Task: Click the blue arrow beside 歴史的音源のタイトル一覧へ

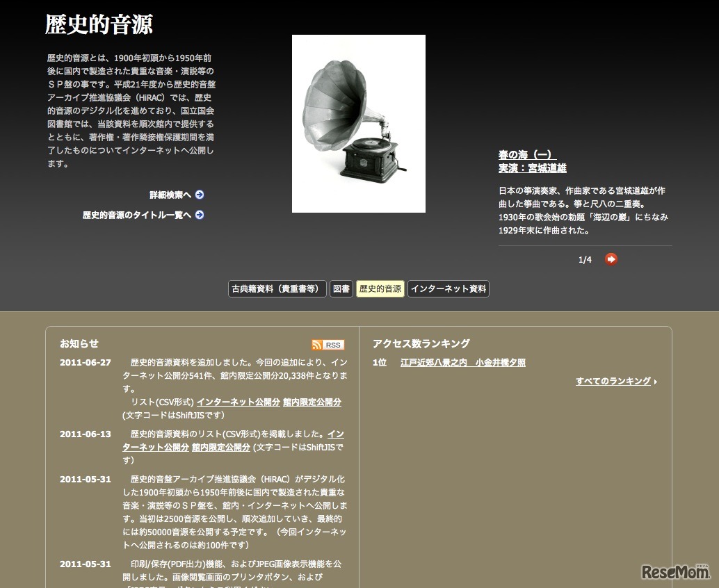Action: [x=200, y=215]
